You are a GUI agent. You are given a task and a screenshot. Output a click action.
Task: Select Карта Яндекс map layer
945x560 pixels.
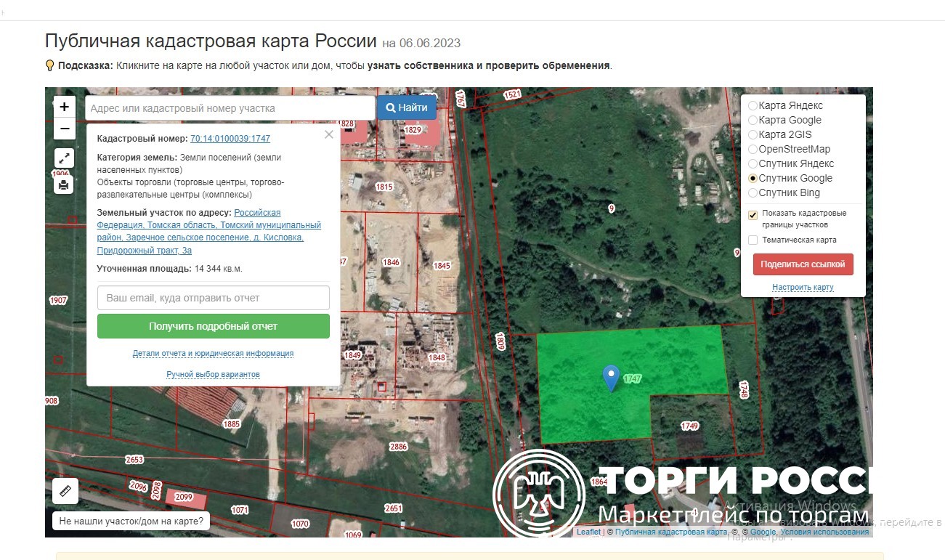pos(753,105)
